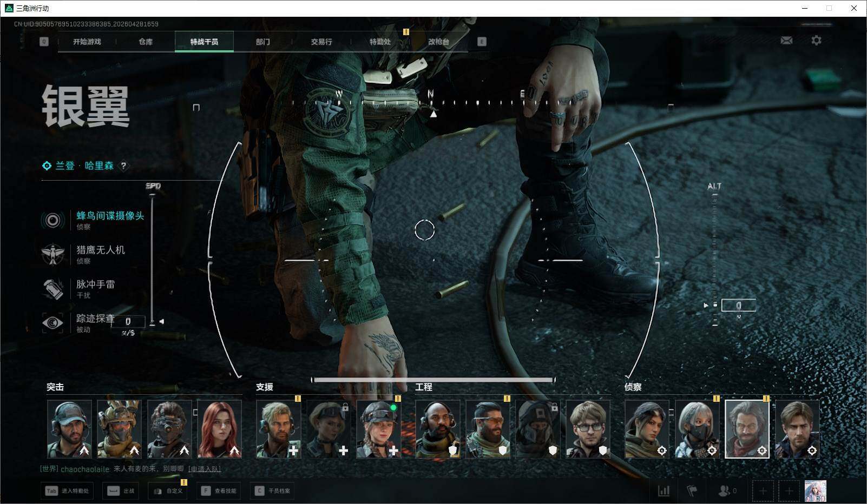Image resolution: width=867 pixels, height=504 pixels.
Task: Select the 踪迹探查 eye skill icon
Action: pos(53,323)
